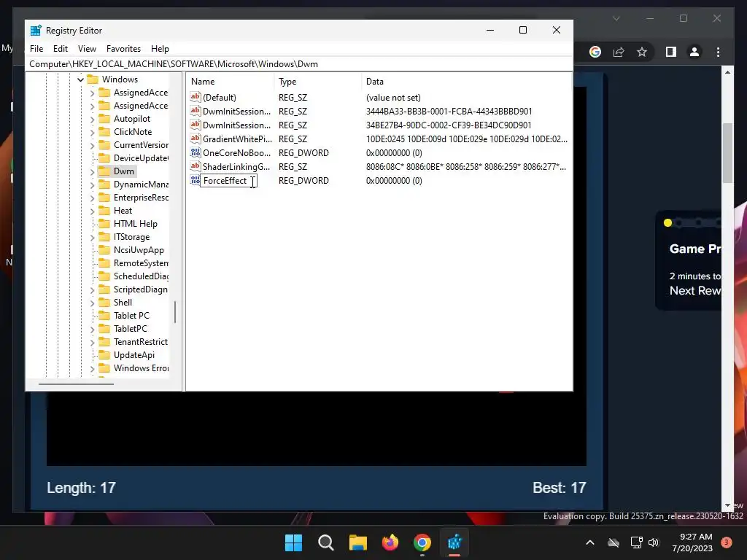Toggle Chrome's side panel icon
The height and width of the screenshot is (560, 747).
[x=671, y=52]
